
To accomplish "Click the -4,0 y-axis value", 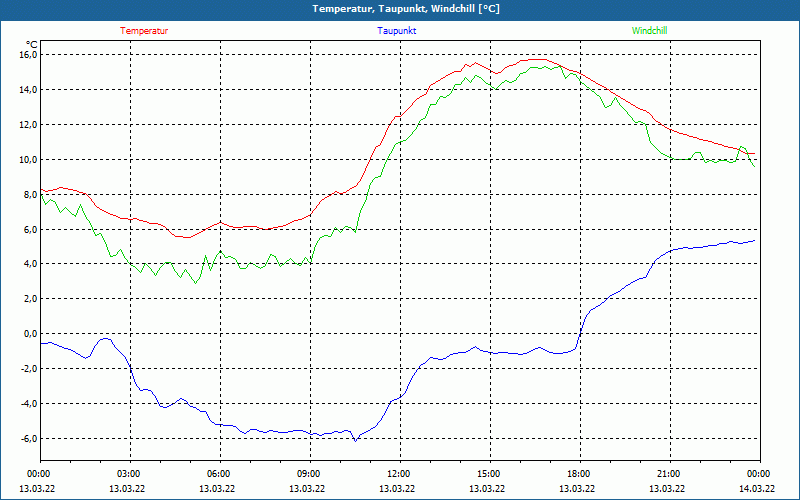I will pyautogui.click(x=29, y=404).
